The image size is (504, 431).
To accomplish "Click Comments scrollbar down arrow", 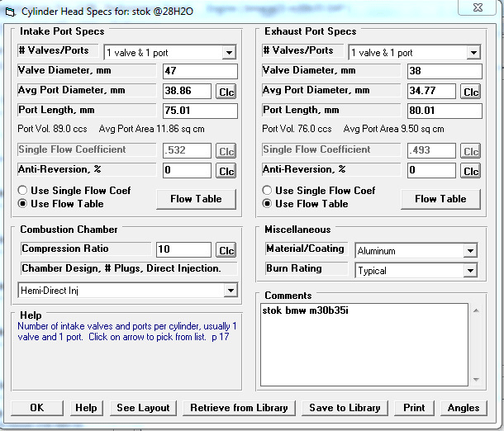I will tap(477, 380).
